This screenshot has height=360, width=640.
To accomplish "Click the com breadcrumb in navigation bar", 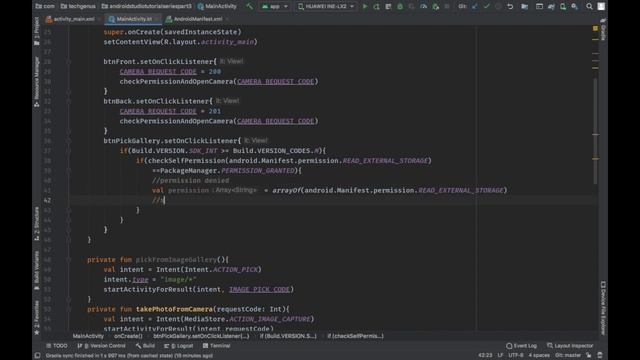I will coord(45,6).
